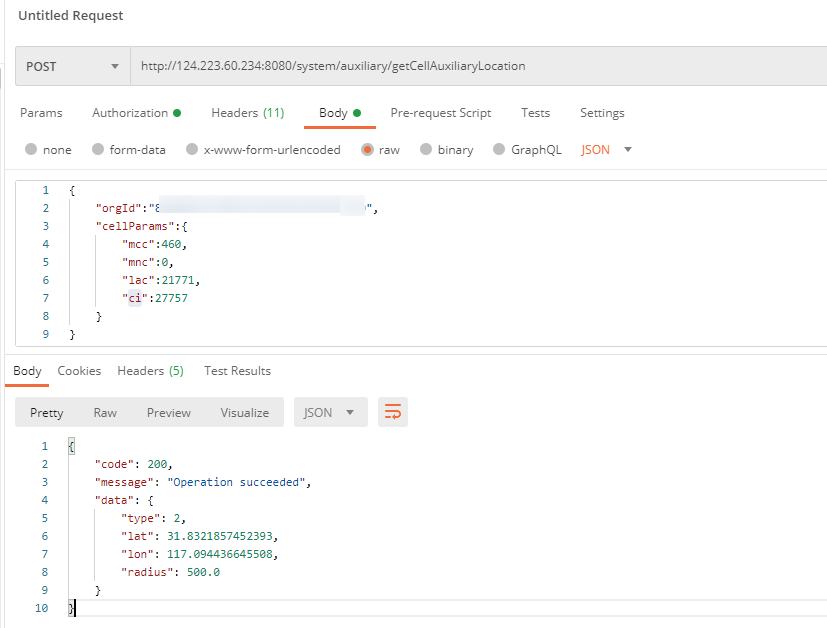
Task: Open the request Settings tab
Action: point(602,113)
